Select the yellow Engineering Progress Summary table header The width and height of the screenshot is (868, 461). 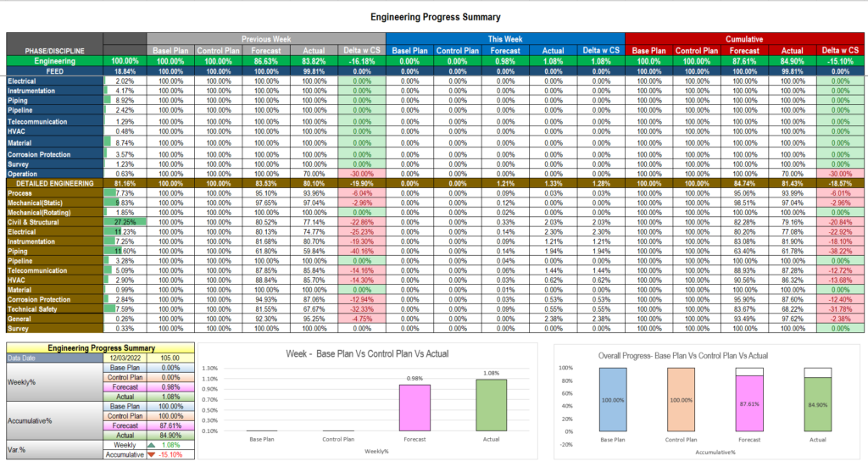coord(101,347)
